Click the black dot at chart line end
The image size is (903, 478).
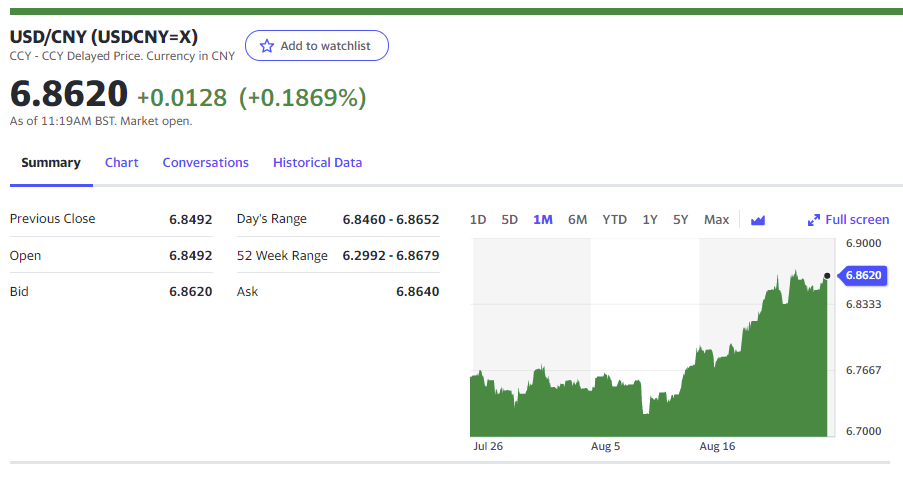coord(827,275)
